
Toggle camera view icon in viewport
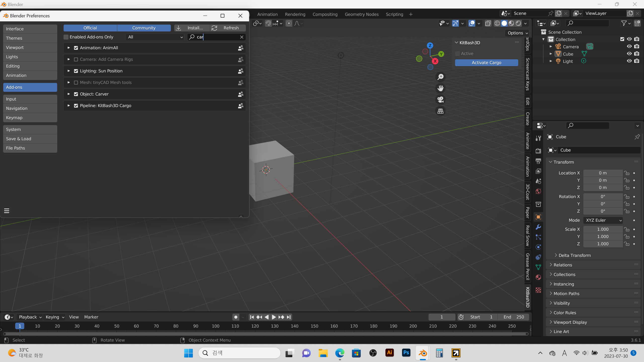[x=440, y=100]
